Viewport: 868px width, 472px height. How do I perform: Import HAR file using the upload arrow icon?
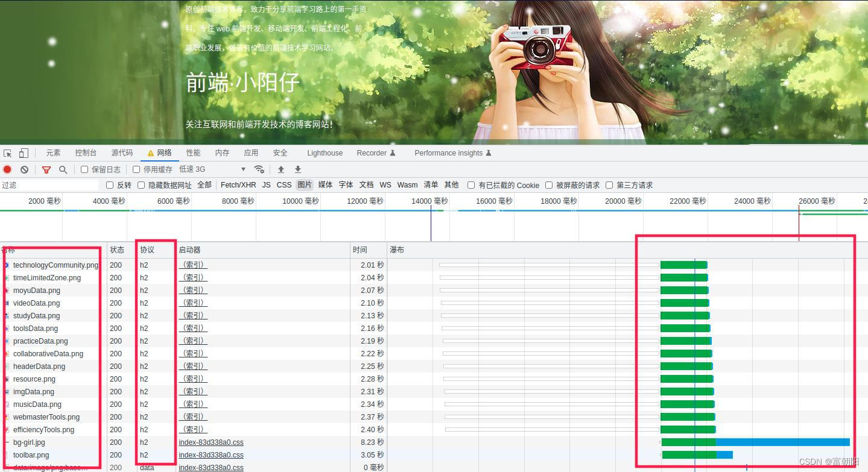[280, 169]
